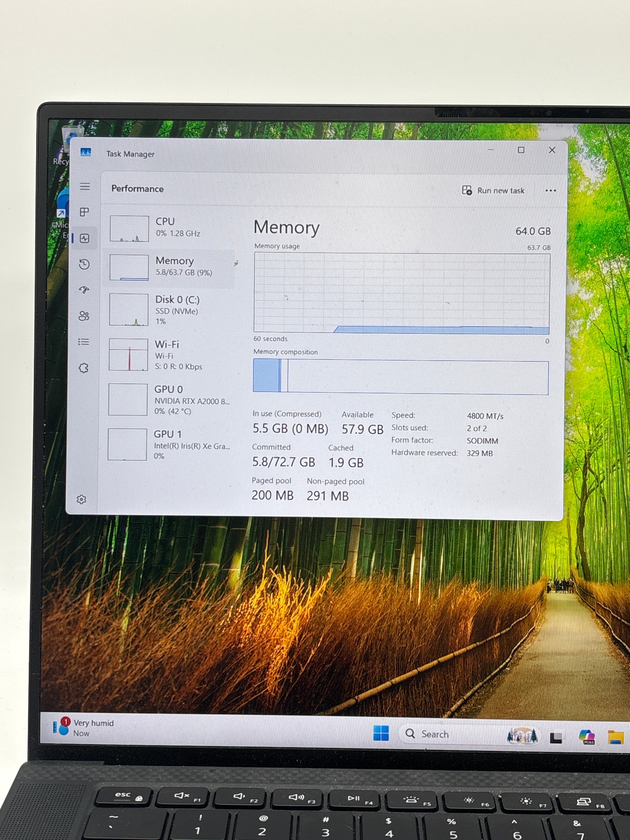Maximize the Task Manager window

pyautogui.click(x=521, y=150)
